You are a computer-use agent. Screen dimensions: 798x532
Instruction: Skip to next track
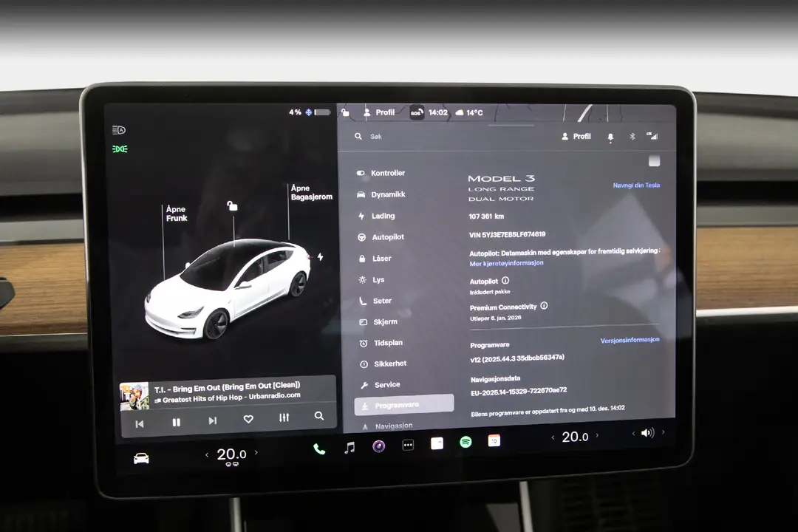pyautogui.click(x=212, y=420)
